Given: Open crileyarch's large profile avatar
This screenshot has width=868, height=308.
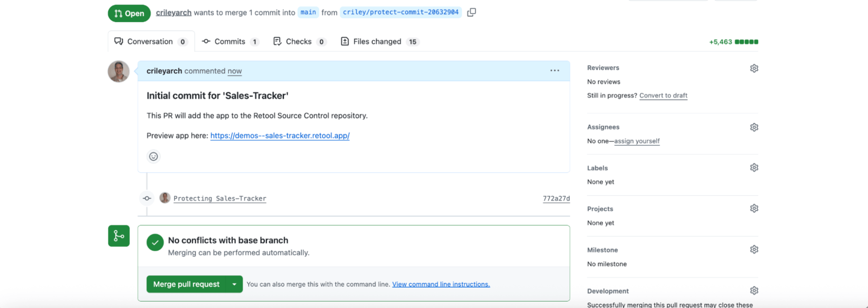Looking at the screenshot, I should coord(119,71).
